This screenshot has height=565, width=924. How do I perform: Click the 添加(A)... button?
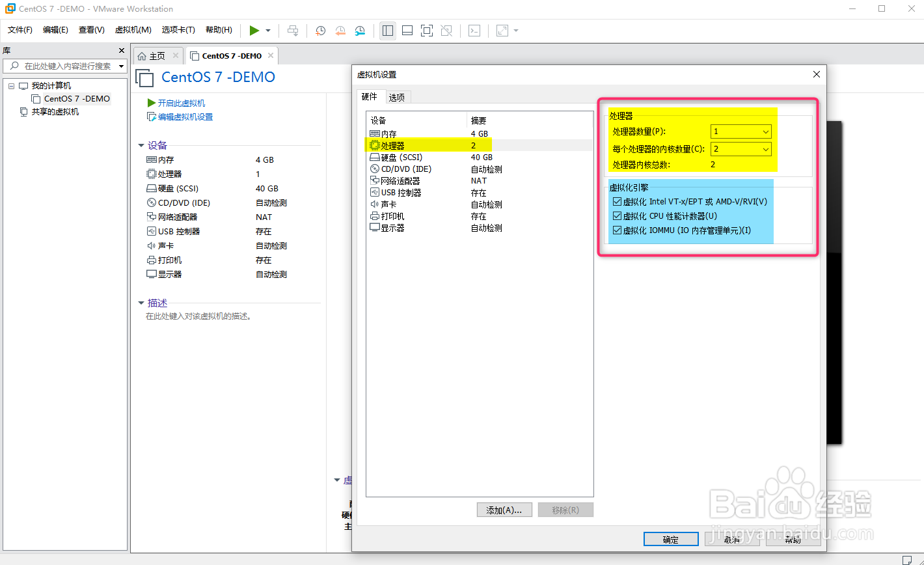coord(504,510)
